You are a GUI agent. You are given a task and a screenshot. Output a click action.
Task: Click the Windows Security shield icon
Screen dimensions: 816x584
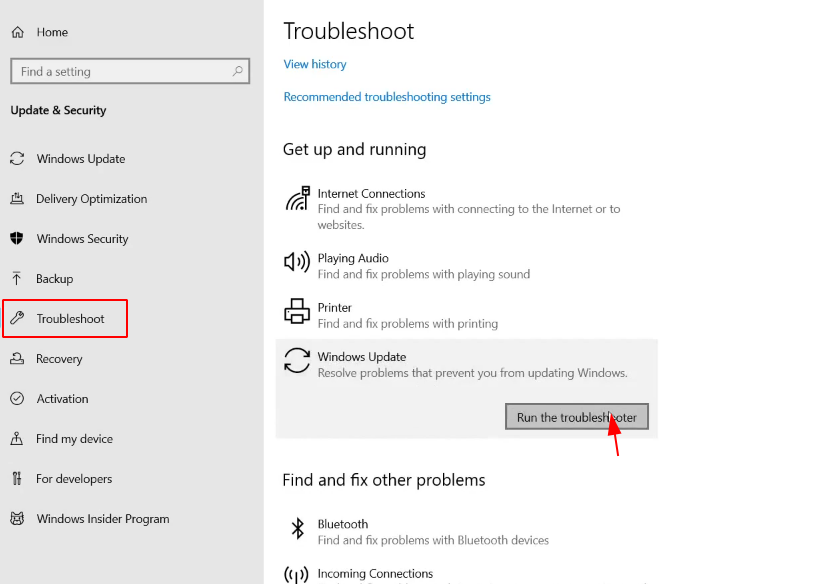[17, 238]
